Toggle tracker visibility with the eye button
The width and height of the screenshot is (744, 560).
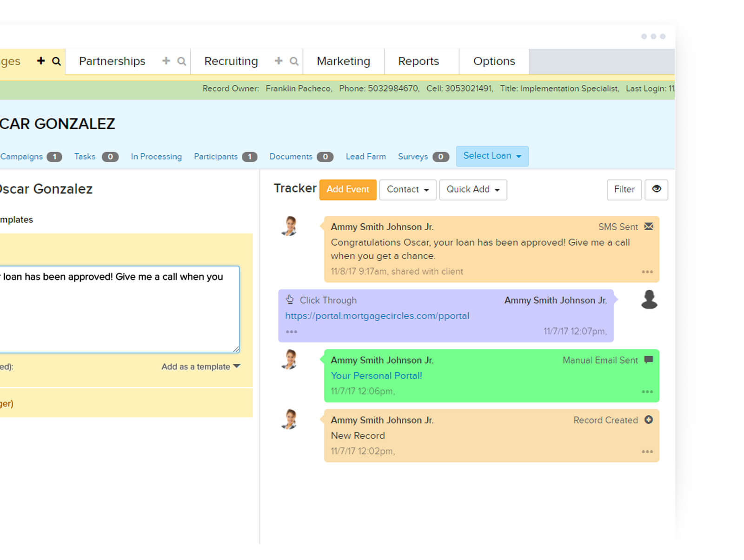coord(656,189)
